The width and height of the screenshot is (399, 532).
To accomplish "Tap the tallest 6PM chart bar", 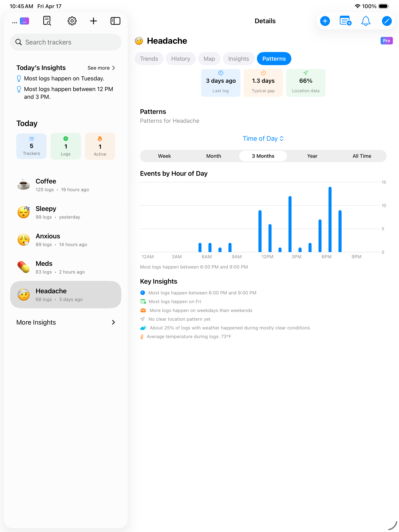I will [x=330, y=219].
